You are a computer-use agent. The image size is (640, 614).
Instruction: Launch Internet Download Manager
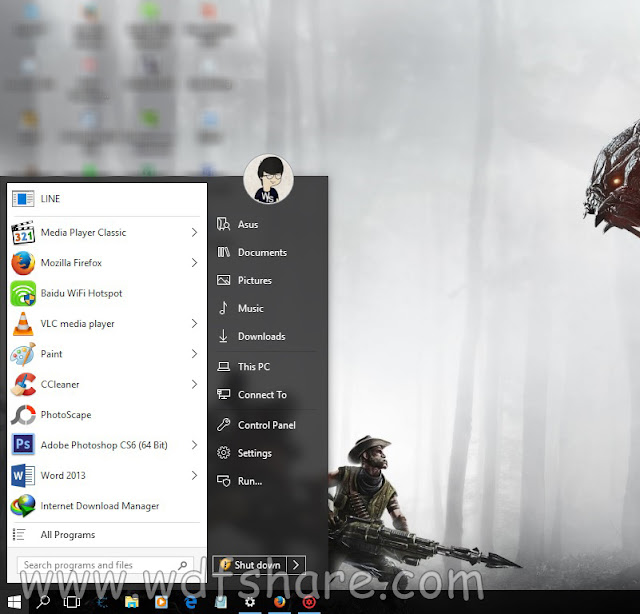pos(107,506)
